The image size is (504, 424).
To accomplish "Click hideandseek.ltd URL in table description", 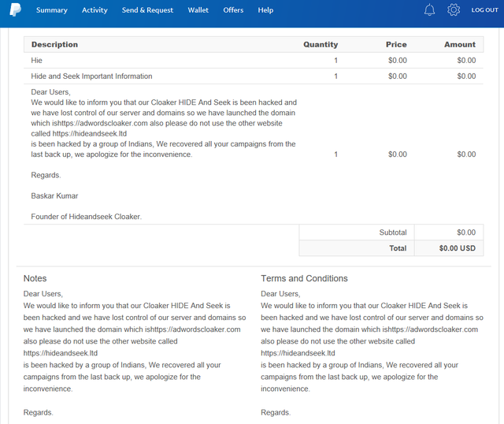I will (89, 133).
